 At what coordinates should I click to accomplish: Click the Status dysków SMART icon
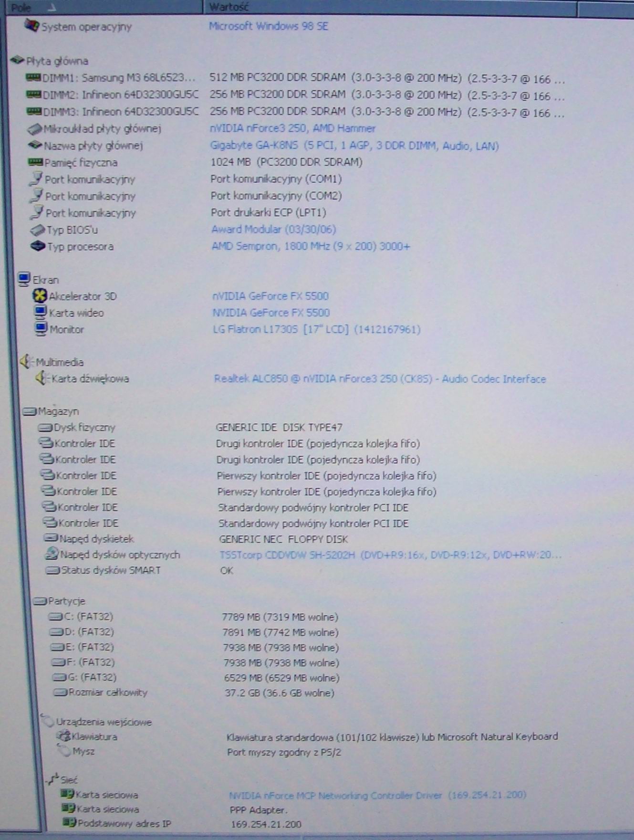[x=53, y=570]
